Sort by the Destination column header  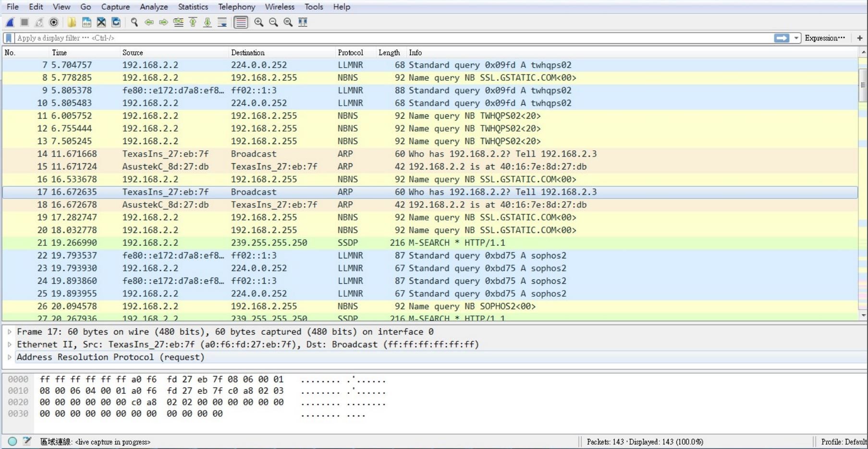click(282, 52)
